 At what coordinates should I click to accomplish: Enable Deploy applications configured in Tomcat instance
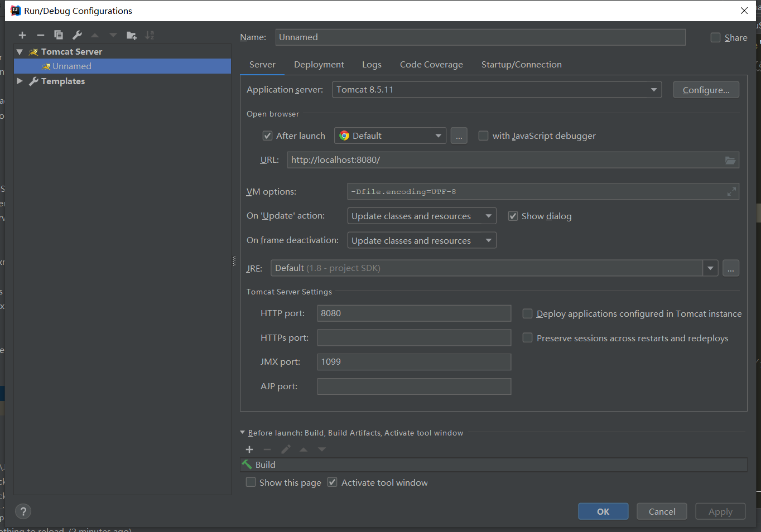[527, 313]
